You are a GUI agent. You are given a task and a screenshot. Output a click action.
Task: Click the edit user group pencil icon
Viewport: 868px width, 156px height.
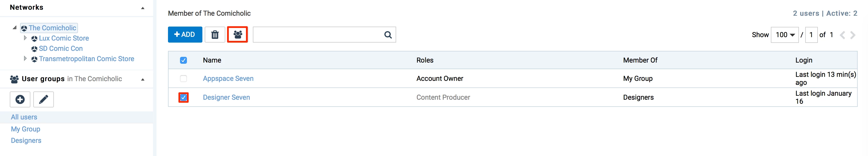pyautogui.click(x=44, y=99)
